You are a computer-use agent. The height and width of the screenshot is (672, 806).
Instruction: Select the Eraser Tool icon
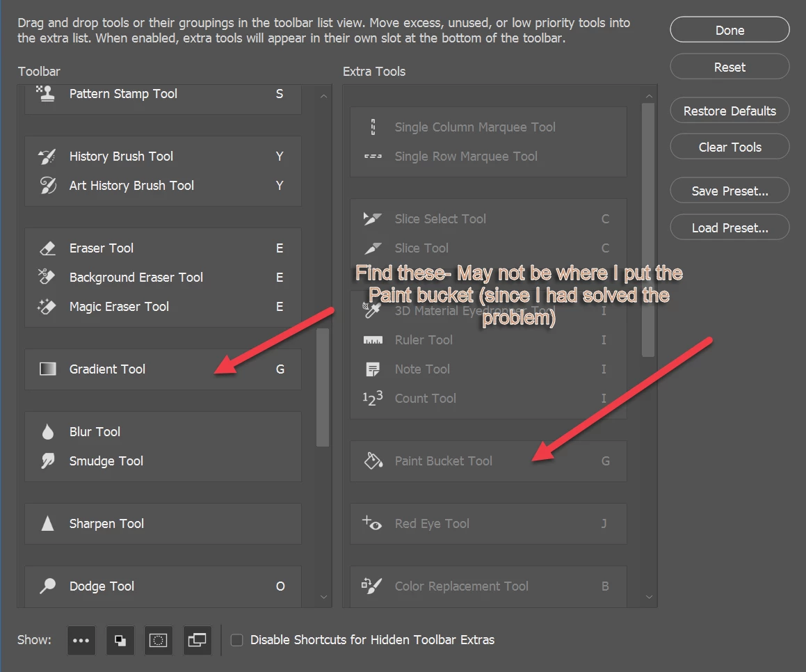tap(48, 248)
